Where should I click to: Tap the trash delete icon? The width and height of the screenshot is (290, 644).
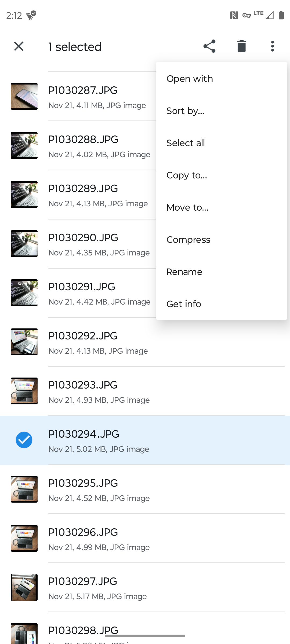241,46
